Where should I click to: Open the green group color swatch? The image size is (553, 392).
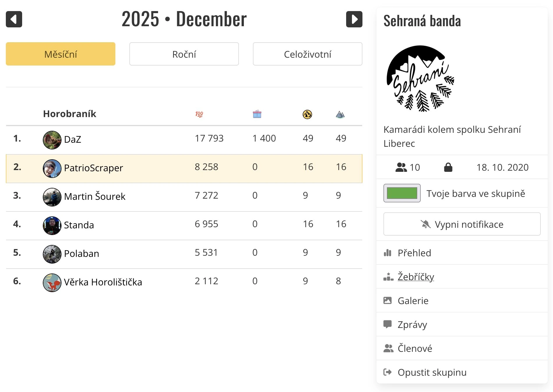point(402,193)
